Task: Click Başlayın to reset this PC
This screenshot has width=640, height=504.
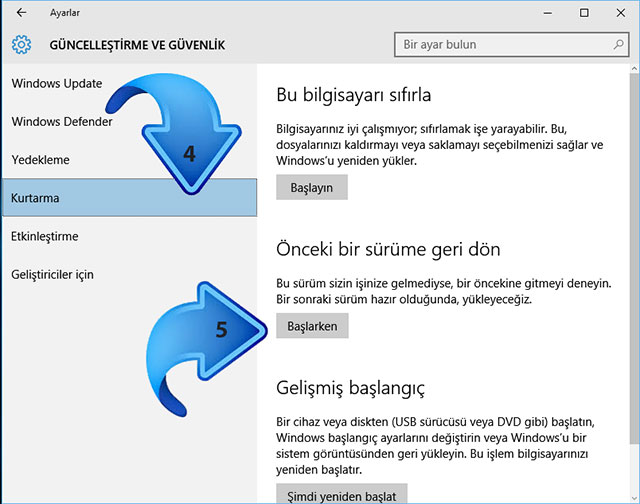Action: 312,187
